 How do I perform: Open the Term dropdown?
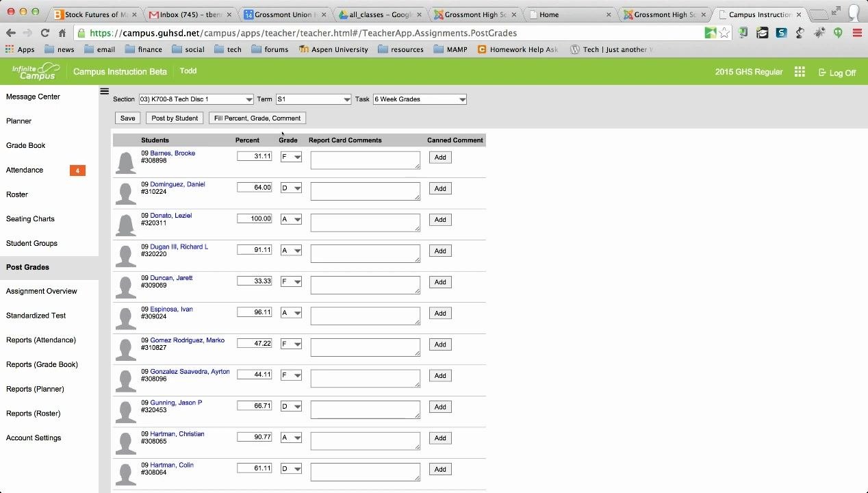[314, 99]
